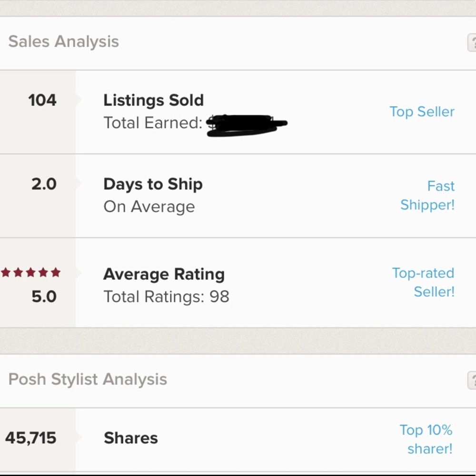Click the Total Ratings: 98 text

[x=166, y=297]
